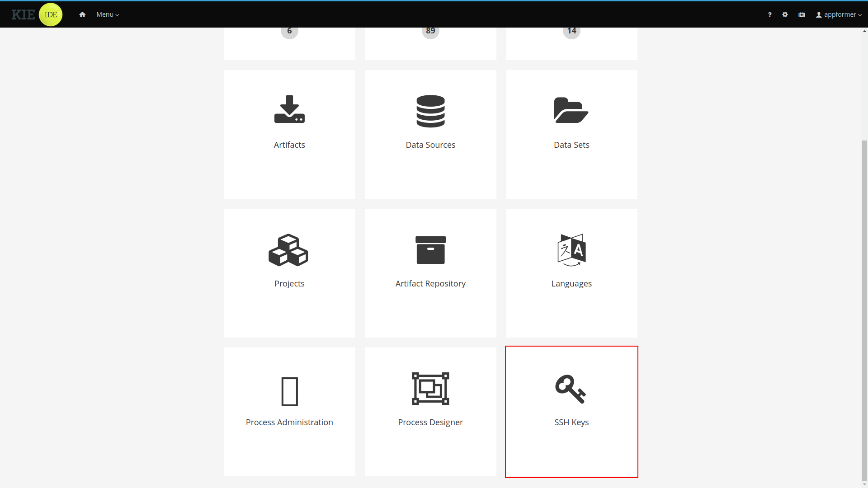Open the Process Designer panel

pos(430,412)
